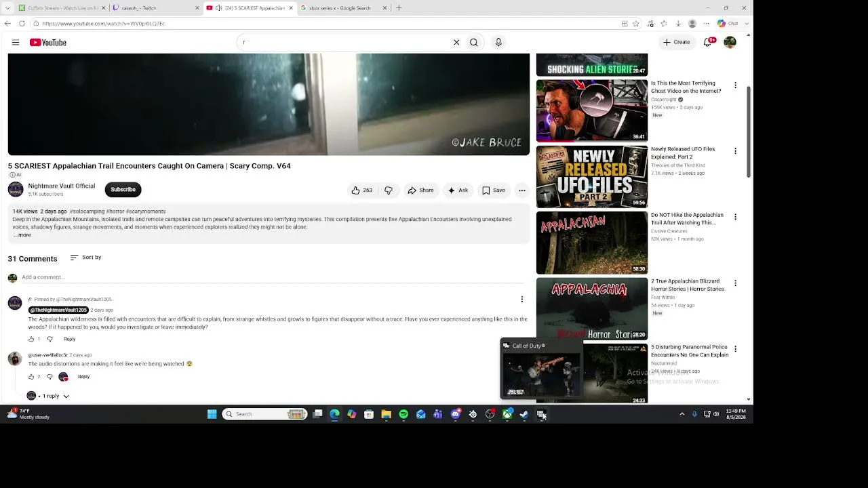Expand the description with ...more
The image size is (868, 488).
tap(22, 235)
